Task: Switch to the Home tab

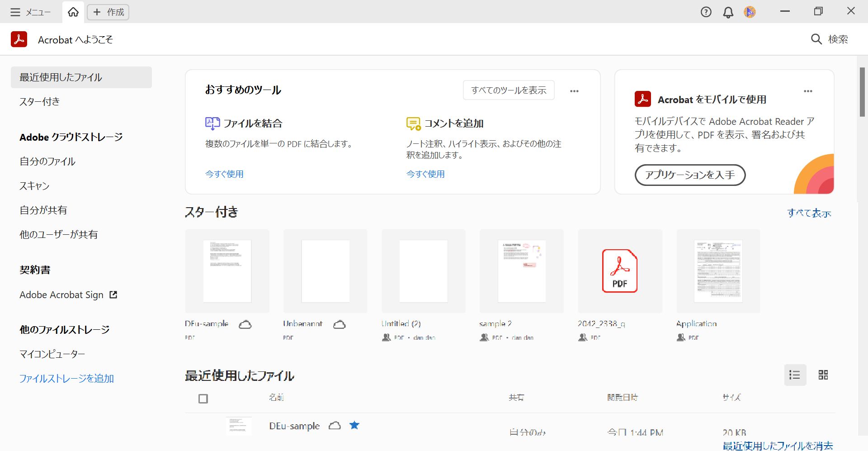Action: pos(73,12)
